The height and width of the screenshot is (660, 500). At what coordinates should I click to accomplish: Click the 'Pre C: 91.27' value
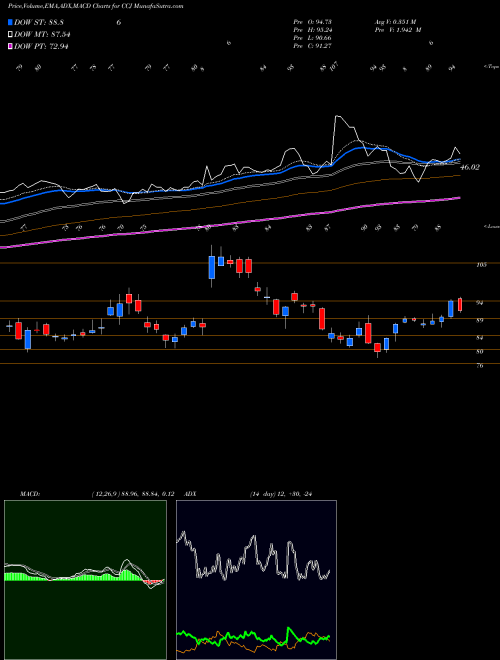point(313,46)
